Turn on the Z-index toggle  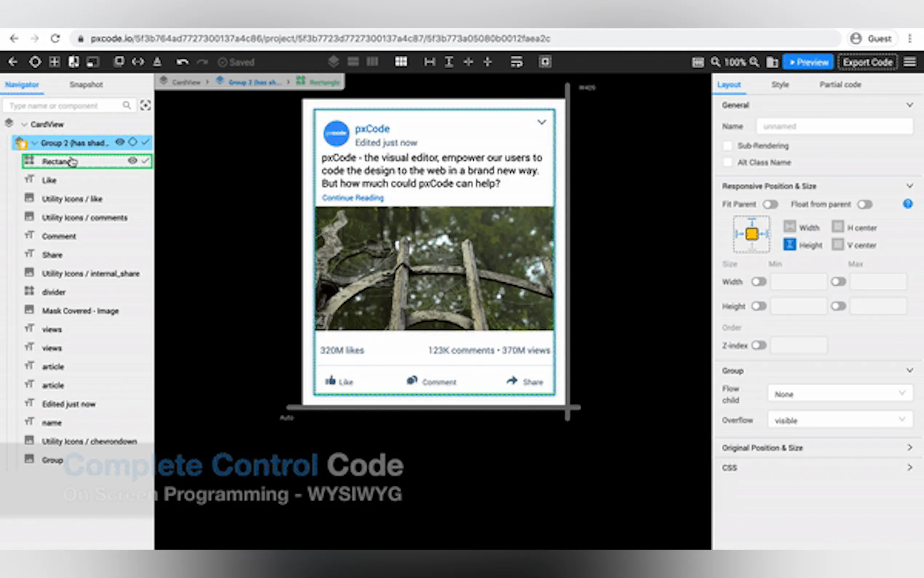758,345
